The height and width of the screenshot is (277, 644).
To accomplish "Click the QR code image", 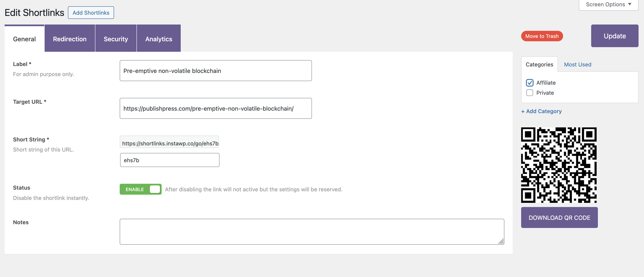I will [x=559, y=165].
